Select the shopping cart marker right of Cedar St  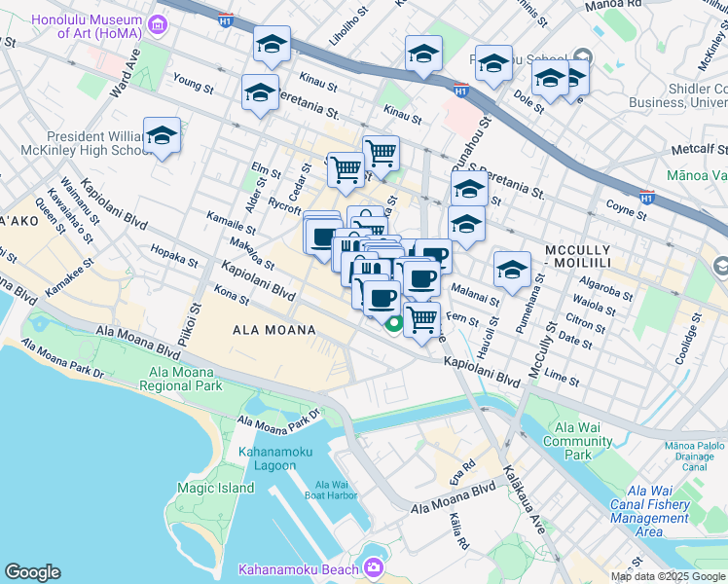[x=346, y=170]
